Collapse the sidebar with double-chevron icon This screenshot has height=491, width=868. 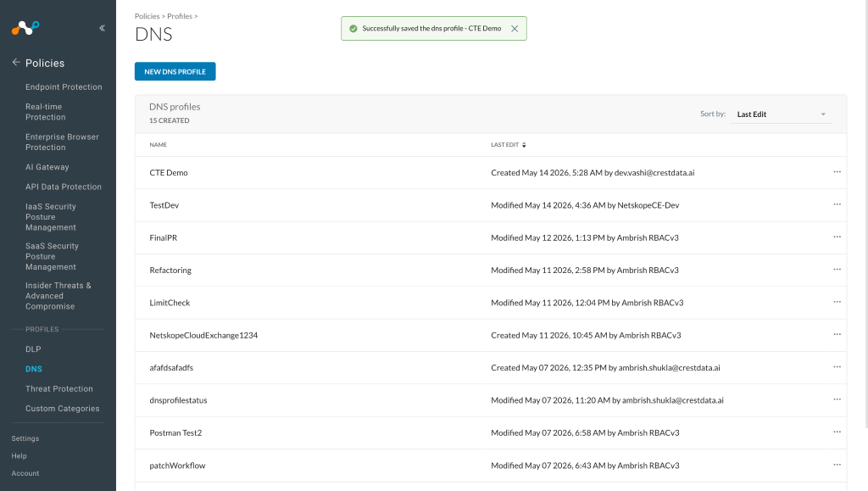pyautogui.click(x=102, y=28)
